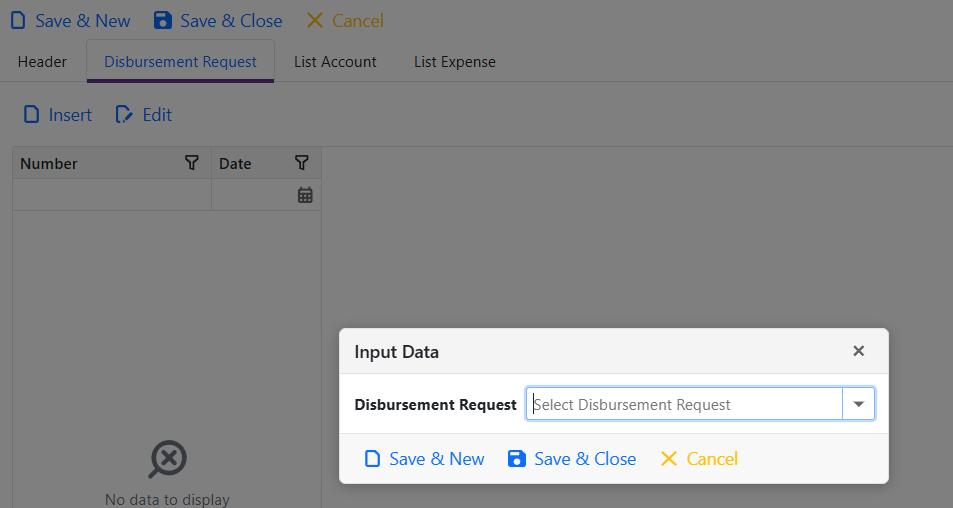Open the calendar picker in the Date filter row
This screenshot has width=953, height=508.
point(305,195)
